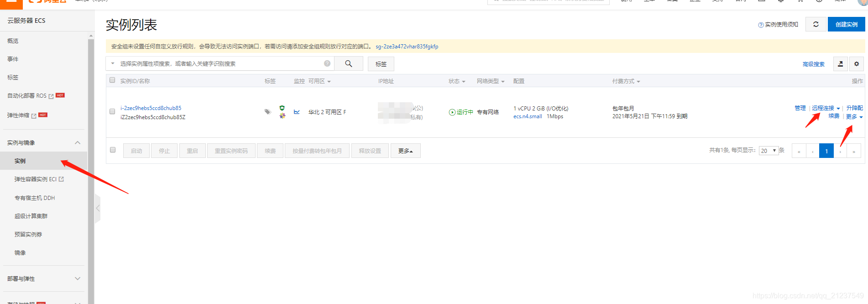Change the page size dropdown showing 20
Image resolution: width=868 pixels, height=304 pixels.
click(x=769, y=151)
